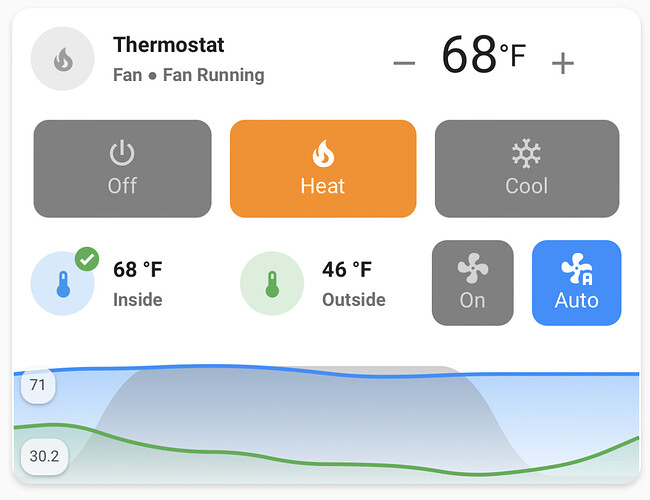Switch thermostat to Cool mode
Image resolution: width=650 pixels, height=500 pixels.
click(527, 169)
